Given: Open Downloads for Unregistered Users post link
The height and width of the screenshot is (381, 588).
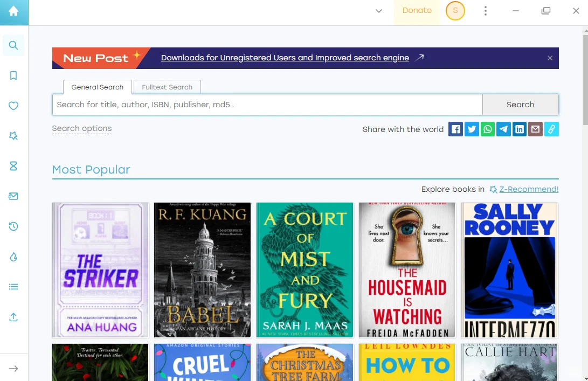Looking at the screenshot, I should (285, 58).
